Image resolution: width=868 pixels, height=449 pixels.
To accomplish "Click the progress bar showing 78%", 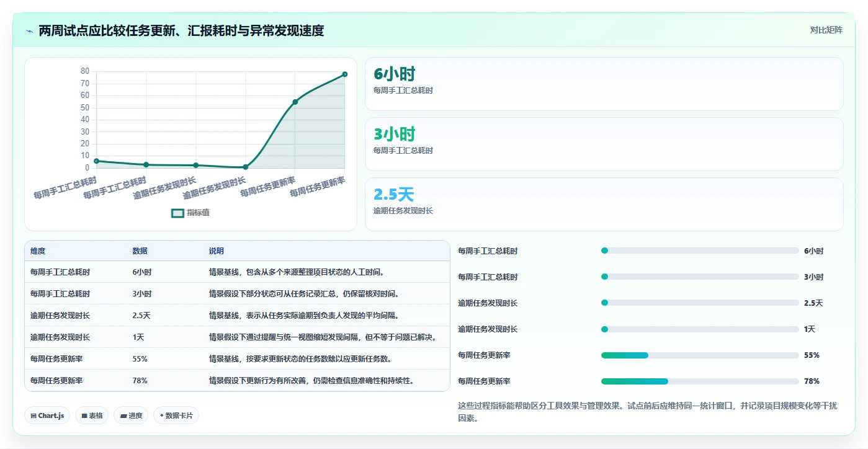I will (700, 381).
